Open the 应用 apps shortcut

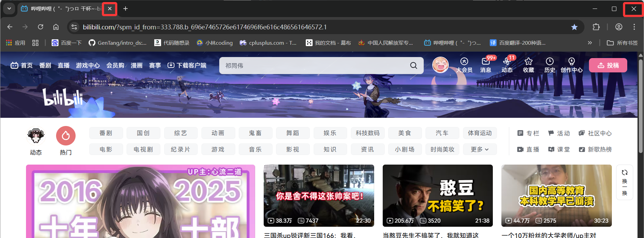[16, 43]
